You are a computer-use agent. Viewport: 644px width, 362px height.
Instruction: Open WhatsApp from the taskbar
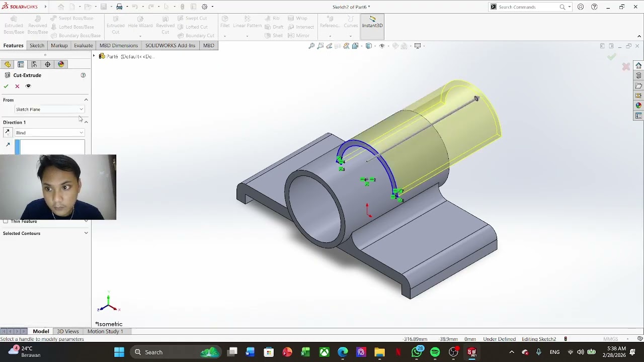[417, 352]
